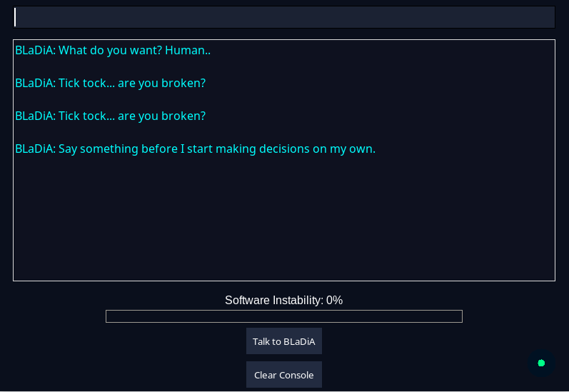This screenshot has height=392, width=569.
Task: Click the second "Tick tock... are you broken?" line
Action: (x=110, y=116)
